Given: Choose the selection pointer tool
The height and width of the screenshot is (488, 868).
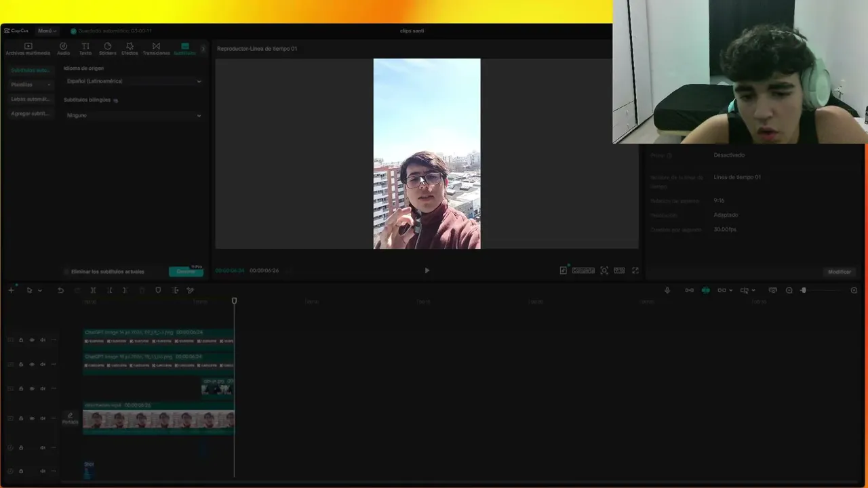Looking at the screenshot, I should (x=29, y=290).
